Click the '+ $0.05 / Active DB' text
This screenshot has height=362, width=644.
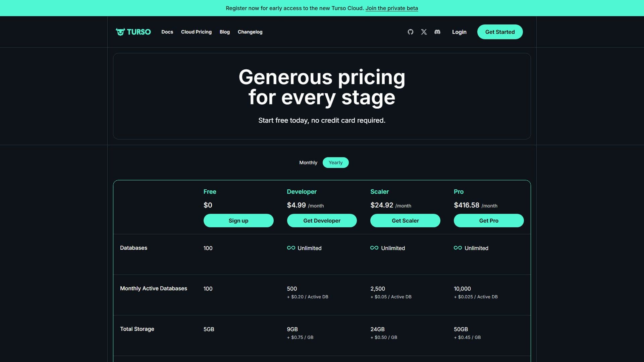point(391,297)
